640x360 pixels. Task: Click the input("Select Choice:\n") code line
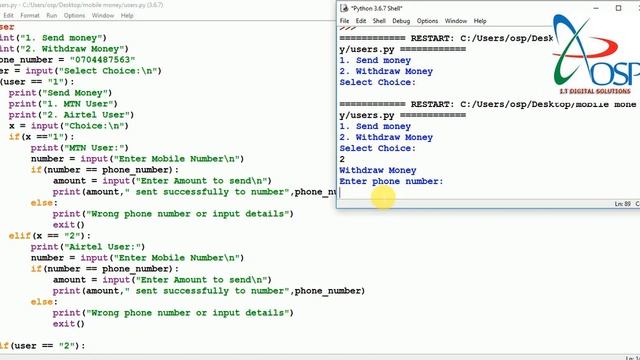81,71
